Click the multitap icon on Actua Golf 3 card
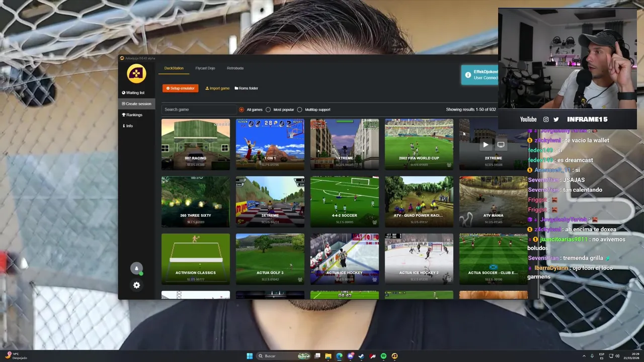Image resolution: width=644 pixels, height=362 pixels. [300, 280]
